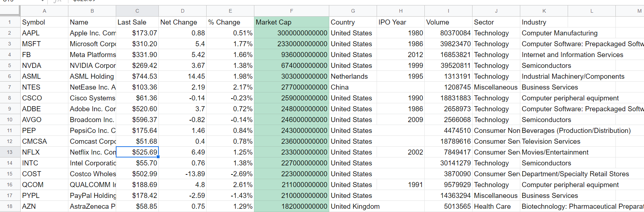Select the 936000000000 market cap cell
This screenshot has height=212, width=644.
292,55
